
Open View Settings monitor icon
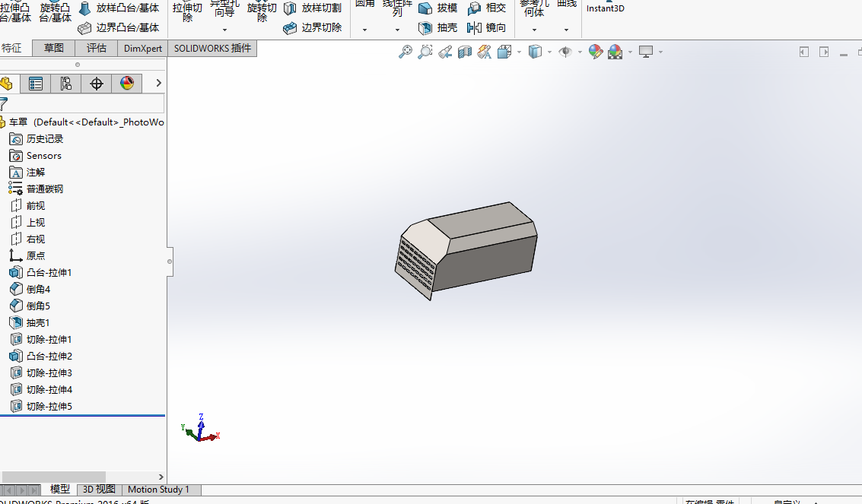(646, 52)
